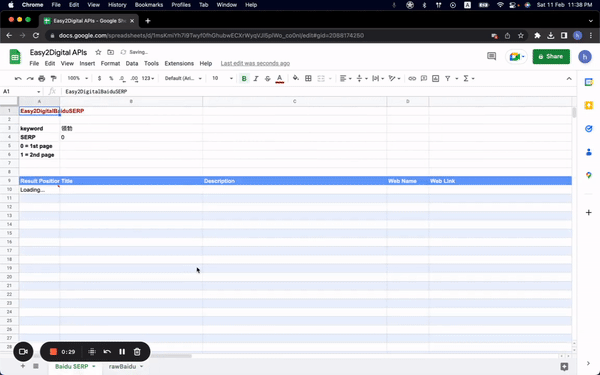Open comment history icon
600x375 pixels.
491,57
